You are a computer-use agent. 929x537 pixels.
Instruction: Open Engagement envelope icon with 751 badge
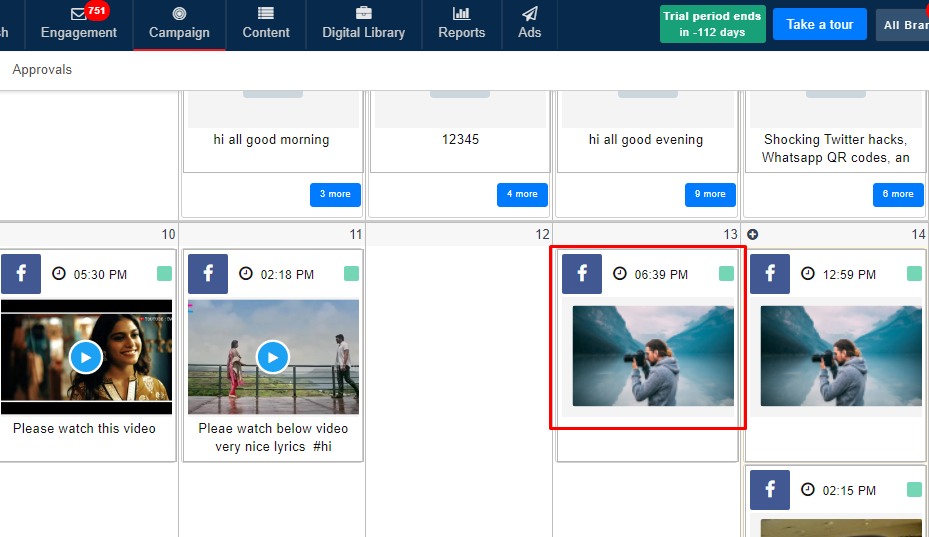click(x=79, y=14)
